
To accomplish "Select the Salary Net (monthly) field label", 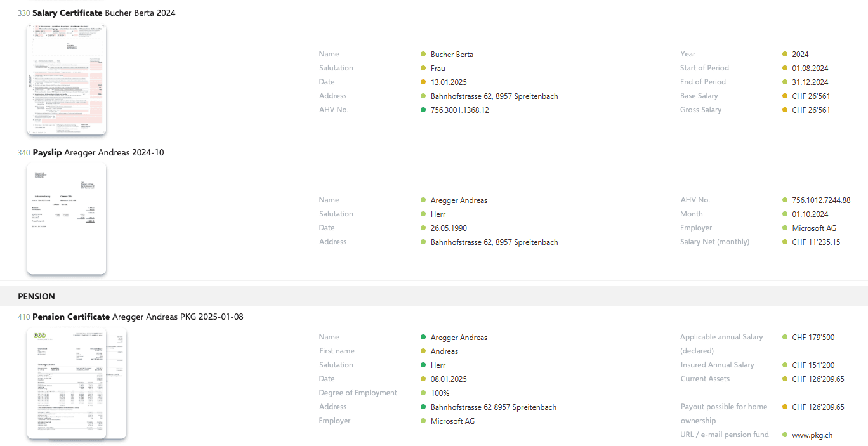I will pos(715,242).
